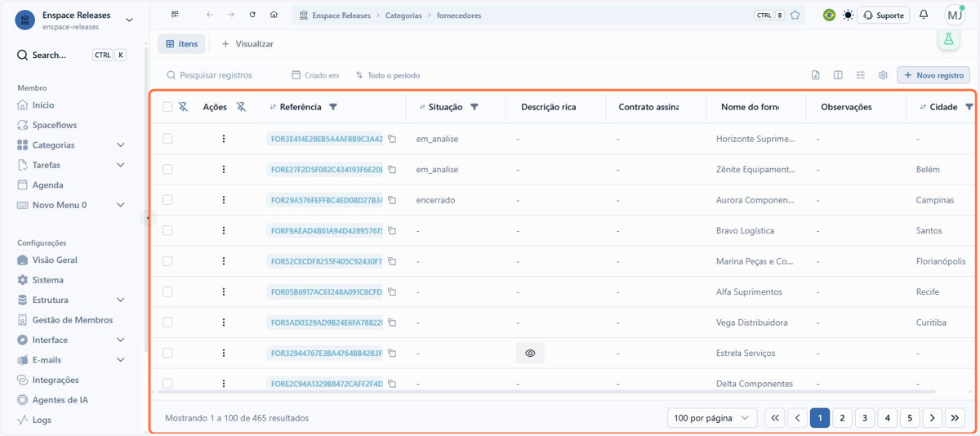Open the filter sliders icon

[x=860, y=75]
